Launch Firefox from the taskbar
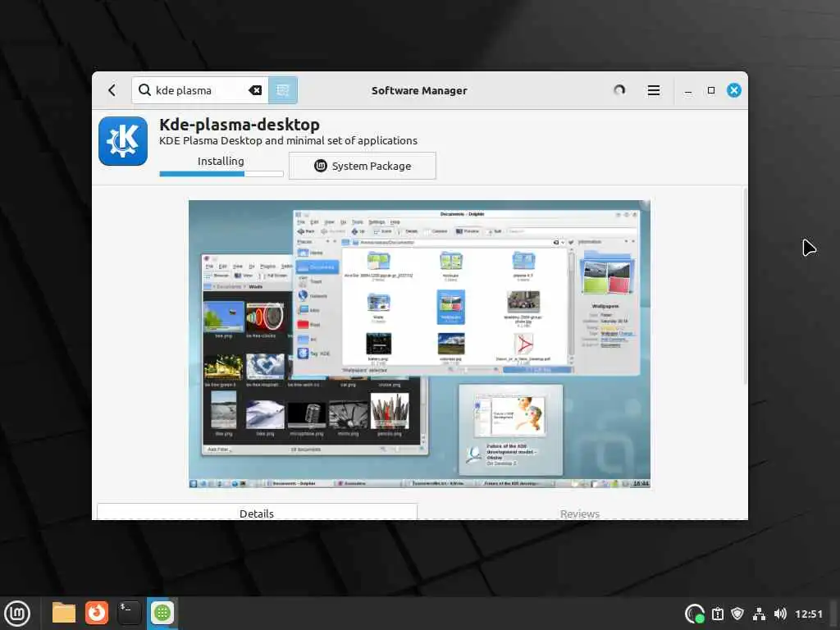The image size is (840, 630). pos(97,613)
